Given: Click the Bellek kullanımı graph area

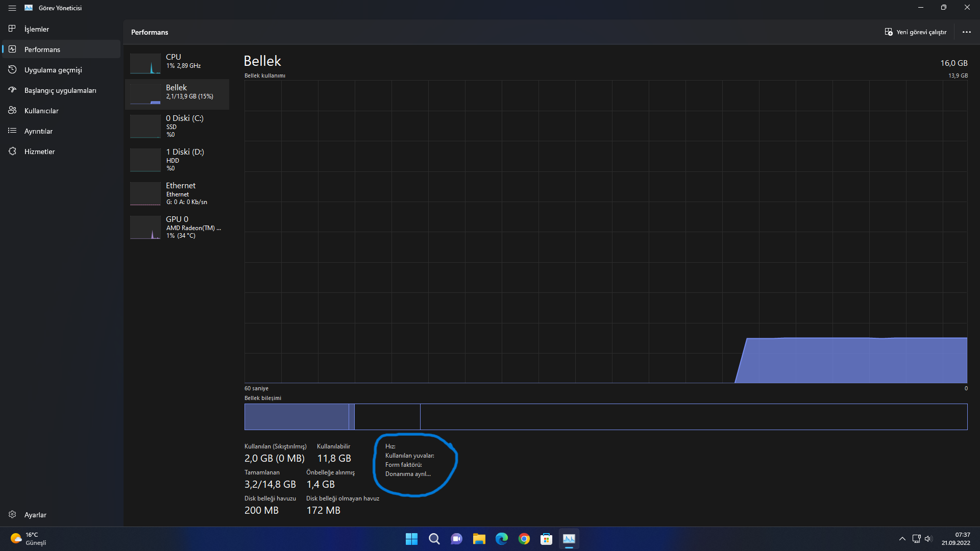Looking at the screenshot, I should point(606,232).
